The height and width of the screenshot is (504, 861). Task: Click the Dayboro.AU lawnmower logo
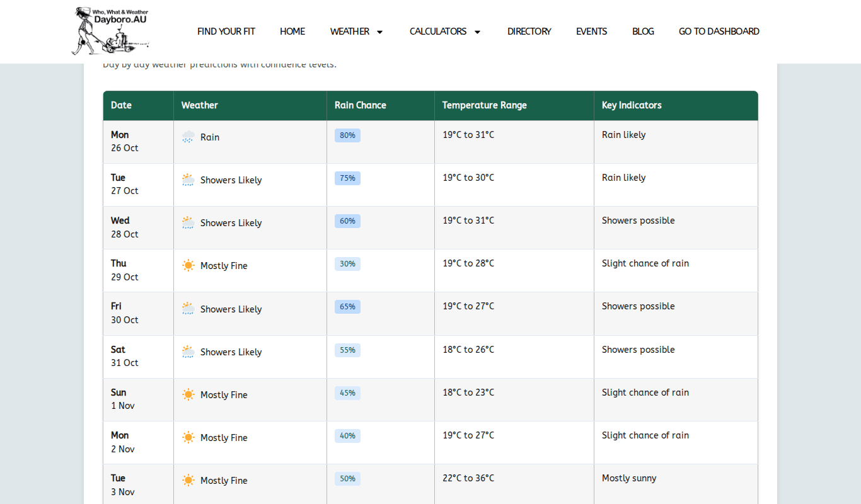coord(111,31)
